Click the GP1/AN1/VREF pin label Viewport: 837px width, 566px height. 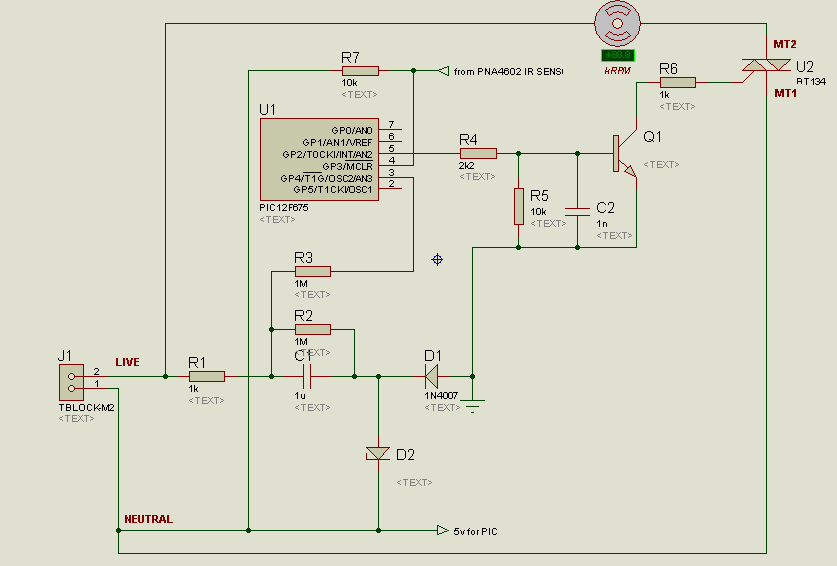(337, 143)
